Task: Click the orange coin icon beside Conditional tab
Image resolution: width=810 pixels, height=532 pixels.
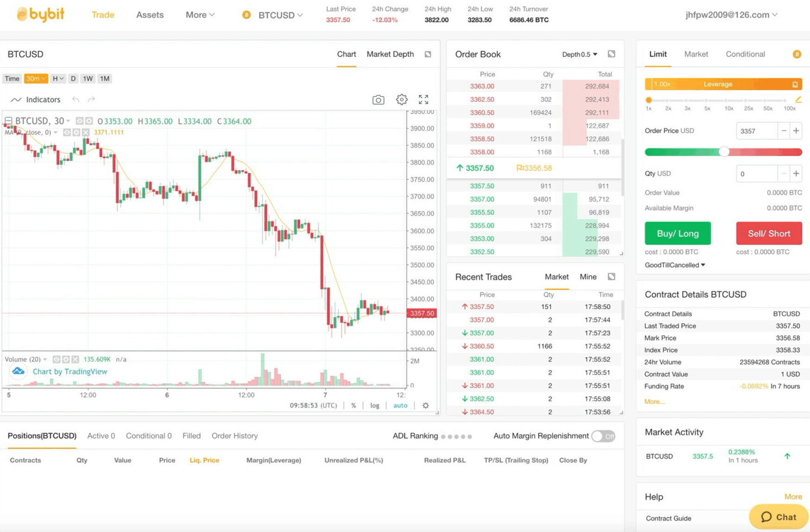Action: tap(797, 55)
